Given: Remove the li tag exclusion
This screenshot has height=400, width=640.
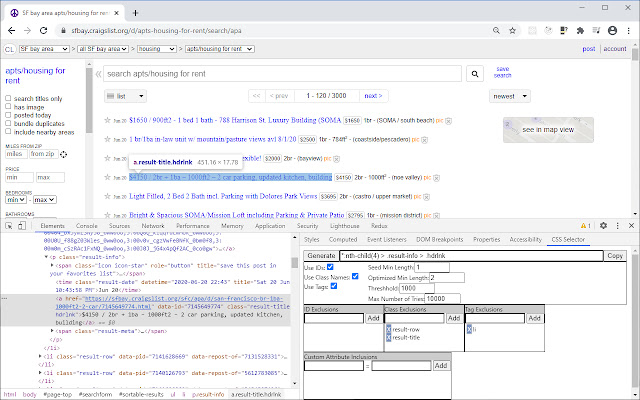Looking at the screenshot, I should point(469,329).
